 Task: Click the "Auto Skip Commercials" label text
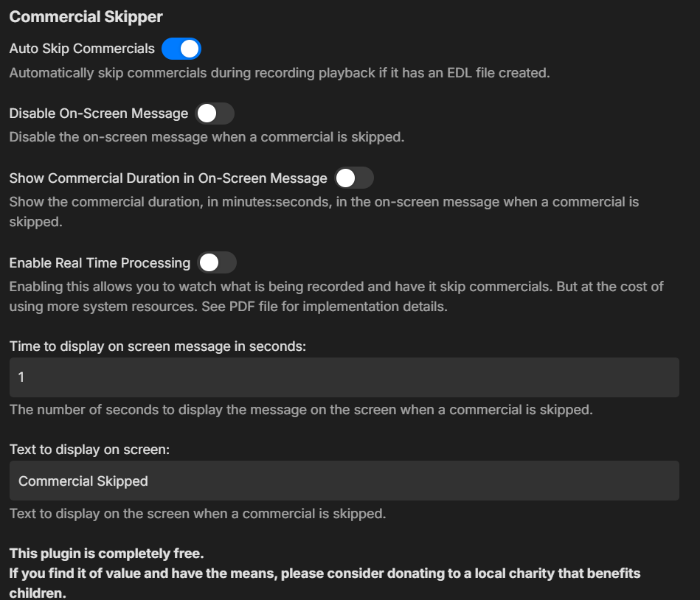pyautogui.click(x=82, y=49)
